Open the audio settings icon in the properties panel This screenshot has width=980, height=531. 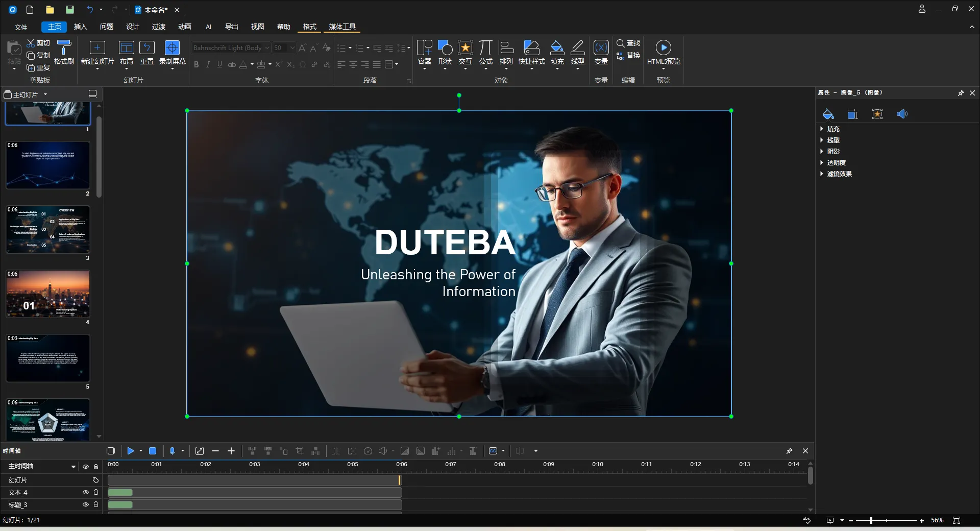(901, 113)
